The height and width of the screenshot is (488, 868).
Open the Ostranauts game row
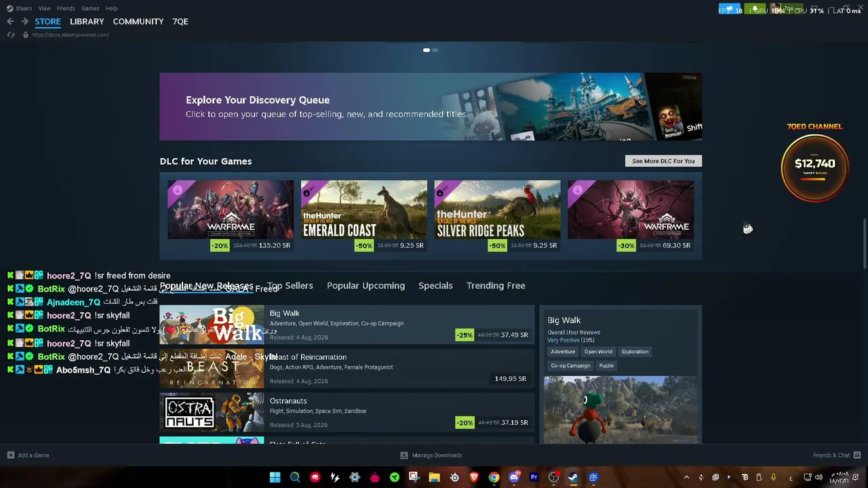[347, 412]
